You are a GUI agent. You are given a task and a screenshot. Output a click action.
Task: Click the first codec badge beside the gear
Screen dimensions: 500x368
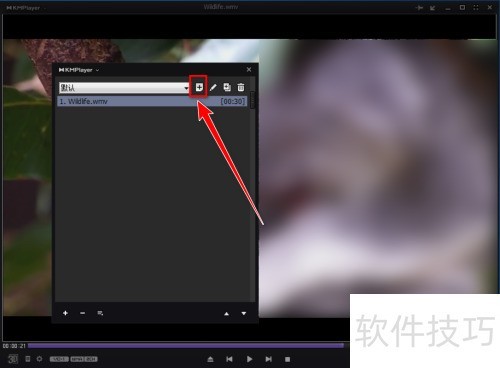59,359
